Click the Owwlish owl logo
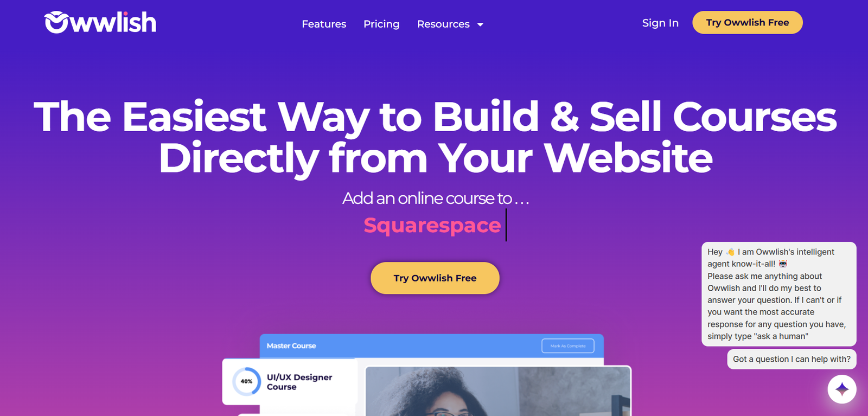Viewport: 868px width, 416px height. pyautogui.click(x=56, y=22)
